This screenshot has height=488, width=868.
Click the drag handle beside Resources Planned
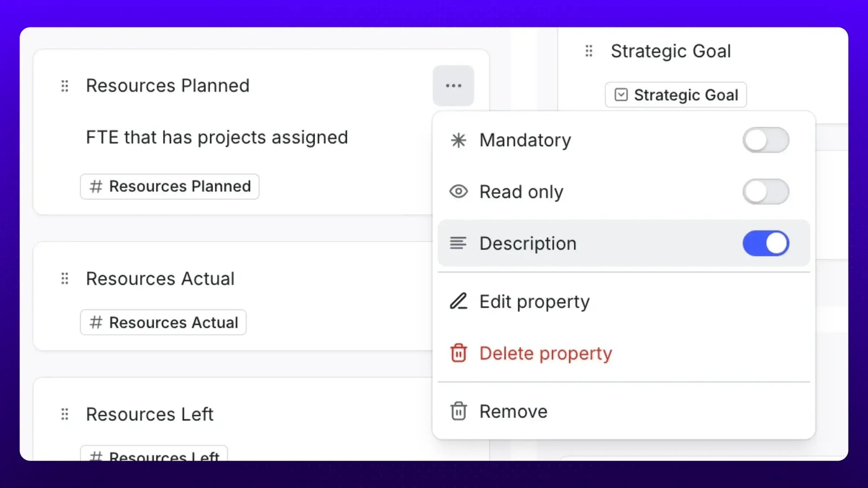65,86
